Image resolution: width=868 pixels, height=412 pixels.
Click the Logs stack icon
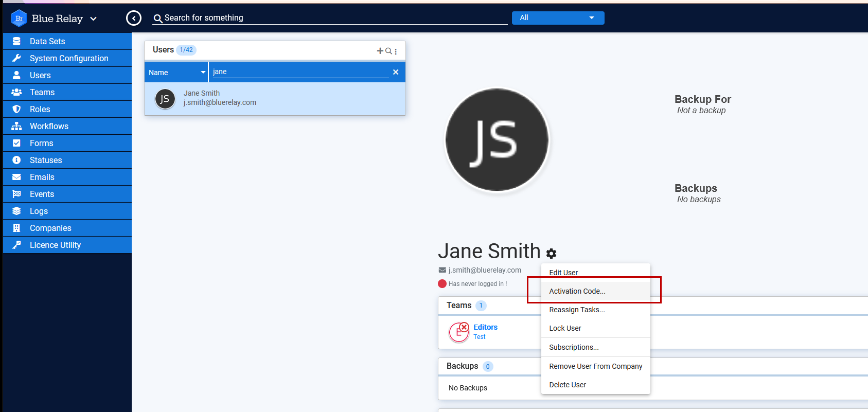click(x=16, y=211)
